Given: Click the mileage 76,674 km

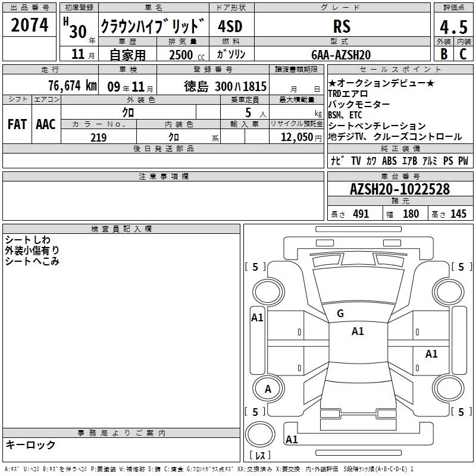Looking at the screenshot, I should pos(73,86).
